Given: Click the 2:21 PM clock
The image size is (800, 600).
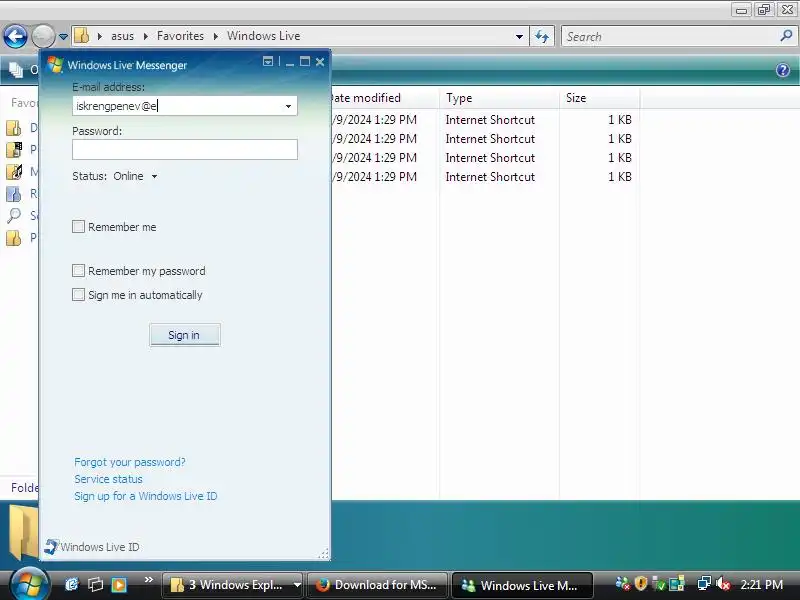Looking at the screenshot, I should point(761,585).
